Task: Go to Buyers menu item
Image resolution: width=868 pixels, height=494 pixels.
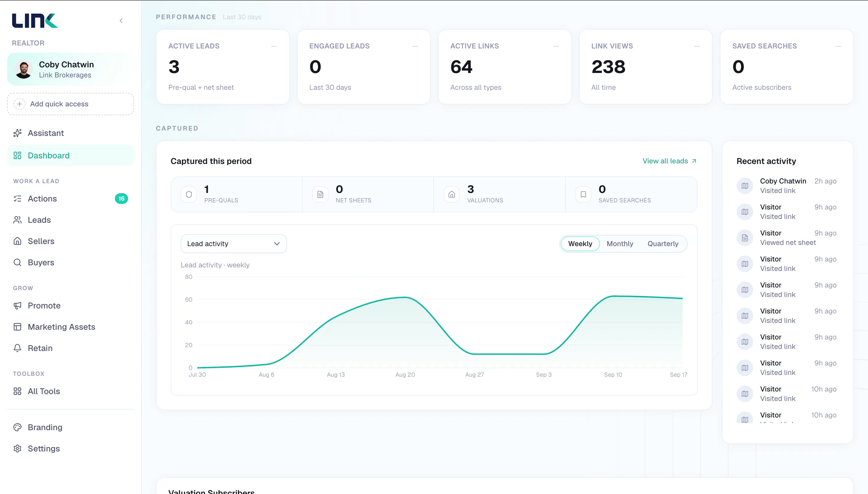Action: click(71, 262)
